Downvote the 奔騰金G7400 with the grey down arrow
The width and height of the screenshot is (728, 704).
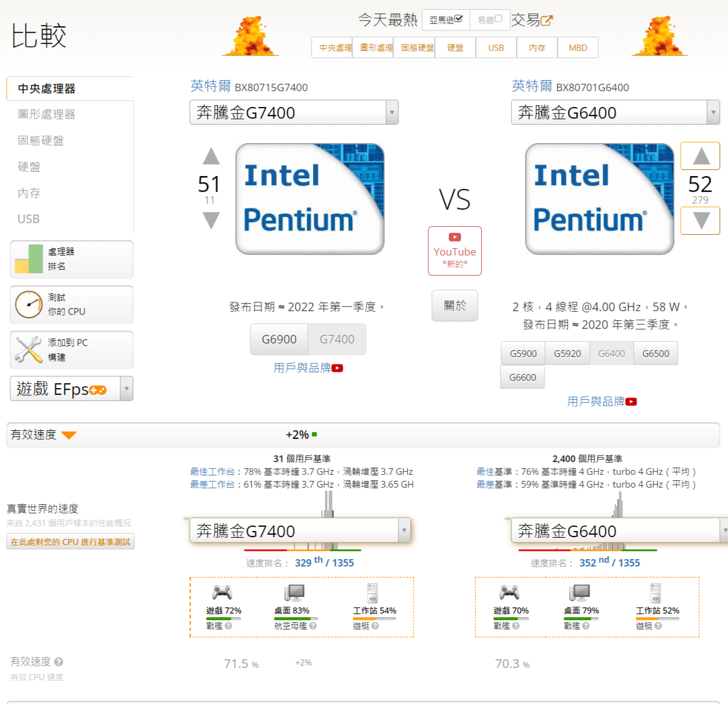[211, 221]
